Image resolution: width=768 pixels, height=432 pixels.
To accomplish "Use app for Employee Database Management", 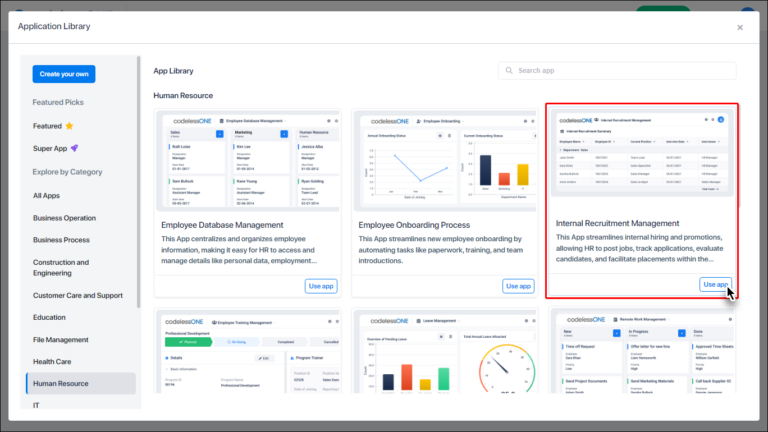I will [x=321, y=286].
